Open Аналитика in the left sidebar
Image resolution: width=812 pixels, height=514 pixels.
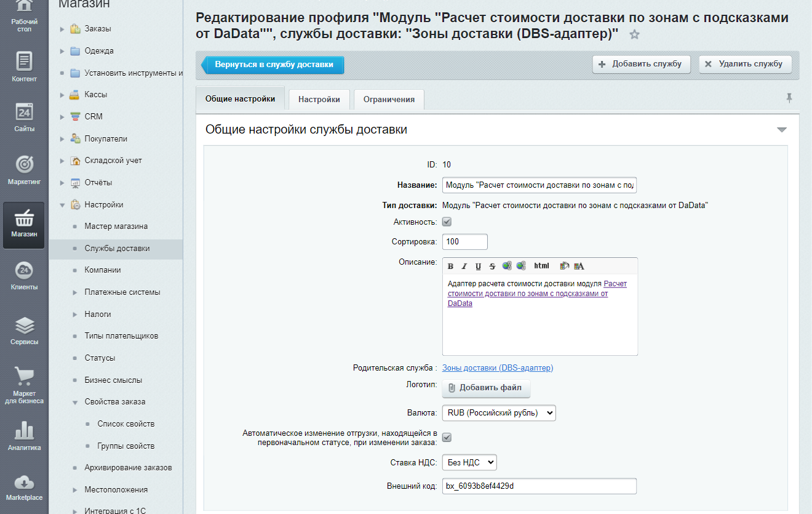pyautogui.click(x=24, y=436)
